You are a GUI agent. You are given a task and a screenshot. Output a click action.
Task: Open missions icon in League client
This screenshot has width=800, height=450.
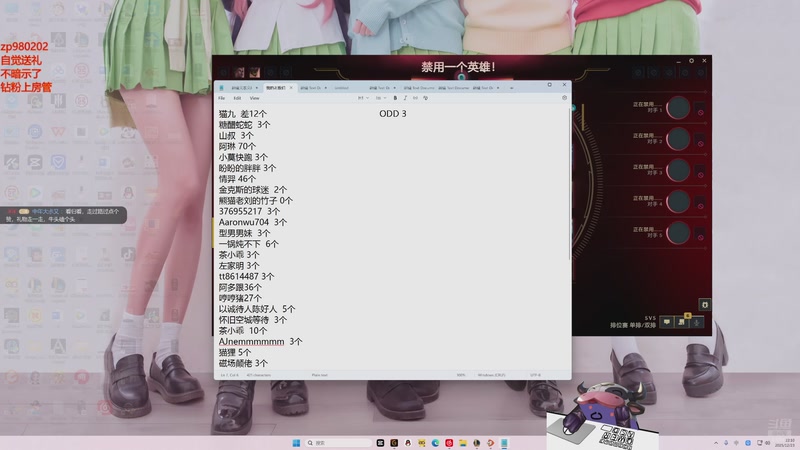tap(682, 322)
